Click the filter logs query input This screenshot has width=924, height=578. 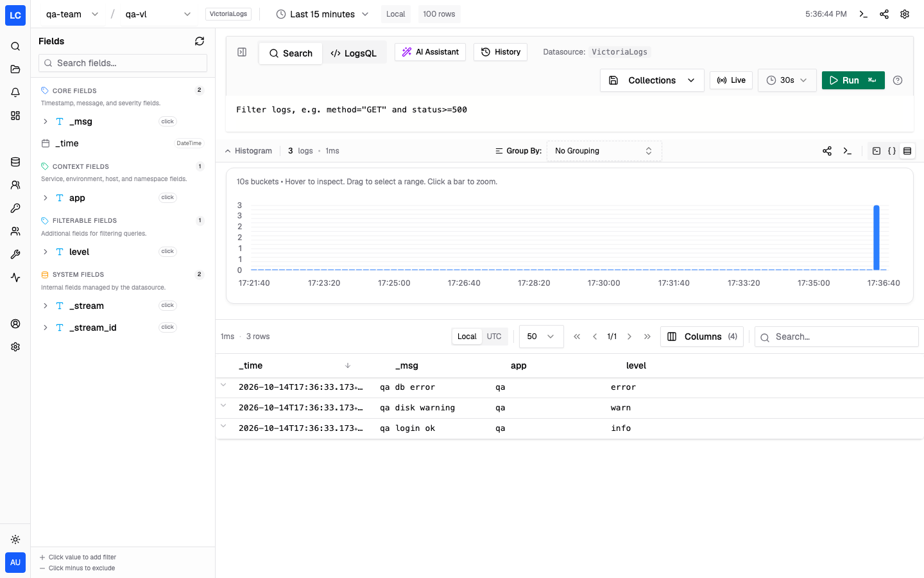pyautogui.click(x=570, y=110)
